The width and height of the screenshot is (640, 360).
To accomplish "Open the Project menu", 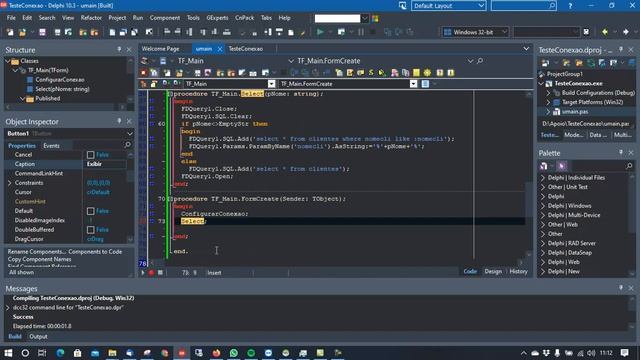I will coord(117,18).
